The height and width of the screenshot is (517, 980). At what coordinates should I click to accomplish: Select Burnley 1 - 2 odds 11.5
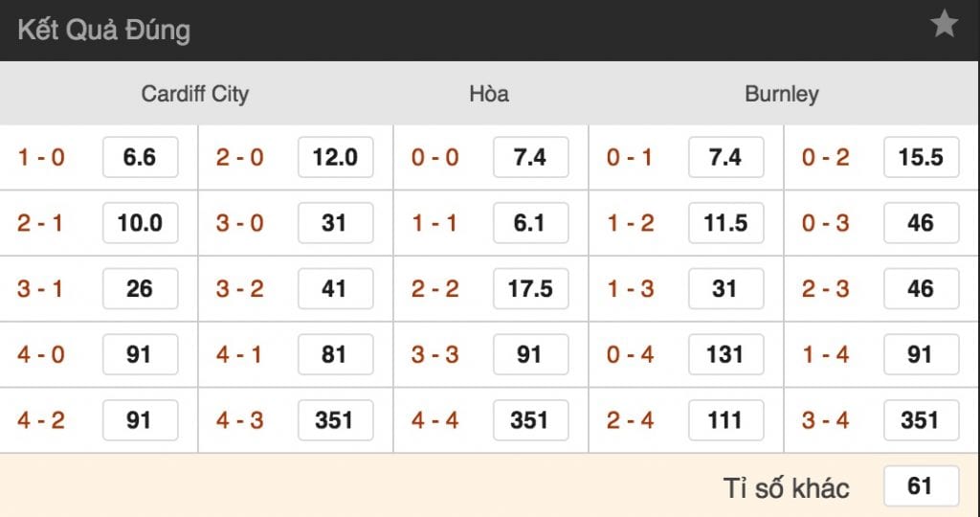(725, 223)
